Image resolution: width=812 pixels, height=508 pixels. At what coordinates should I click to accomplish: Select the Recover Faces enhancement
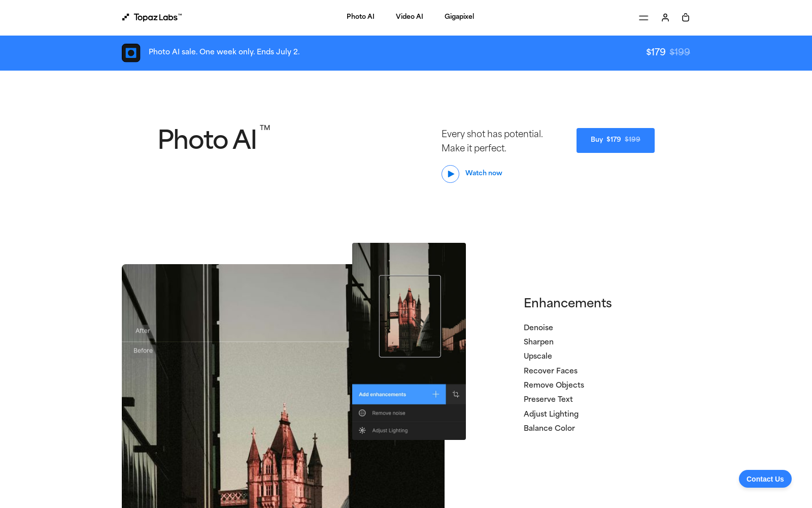(x=551, y=371)
